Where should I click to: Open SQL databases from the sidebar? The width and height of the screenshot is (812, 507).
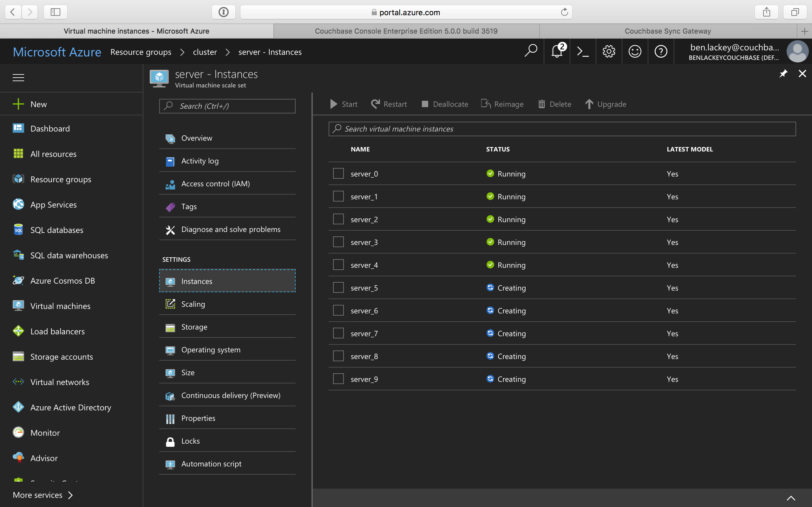coord(57,230)
